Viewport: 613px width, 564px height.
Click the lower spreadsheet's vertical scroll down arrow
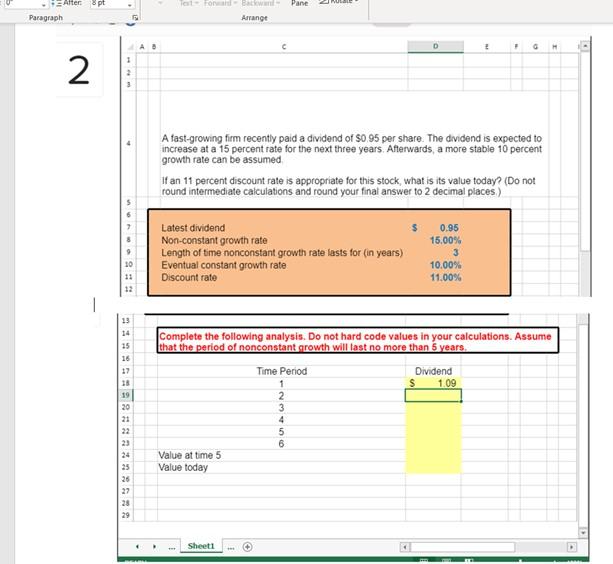583,532
